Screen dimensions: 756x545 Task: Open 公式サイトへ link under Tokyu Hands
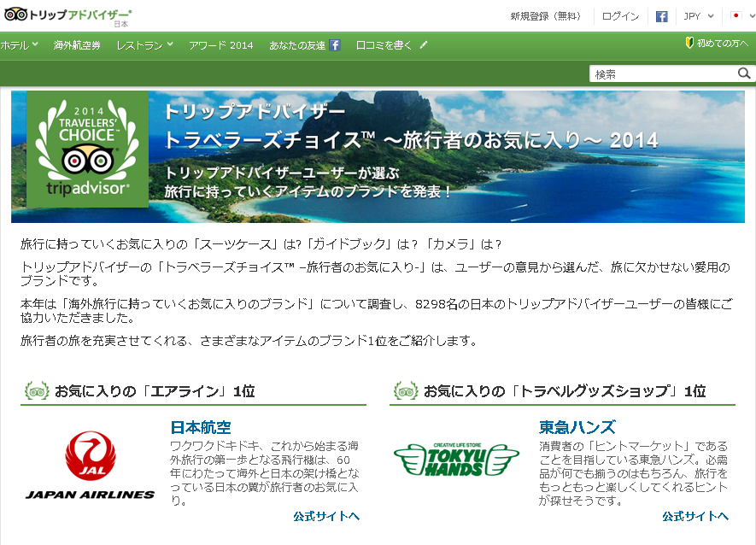click(x=694, y=516)
